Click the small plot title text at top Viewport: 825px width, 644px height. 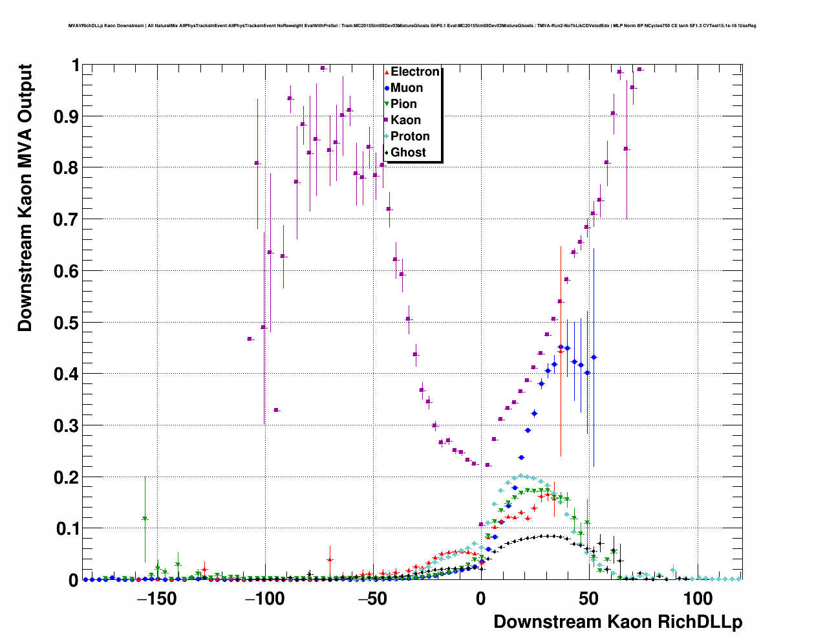coord(412,26)
